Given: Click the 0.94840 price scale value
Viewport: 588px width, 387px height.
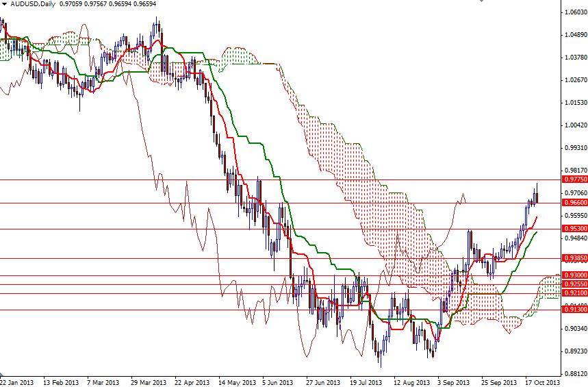Looking at the screenshot, I should (576, 238).
